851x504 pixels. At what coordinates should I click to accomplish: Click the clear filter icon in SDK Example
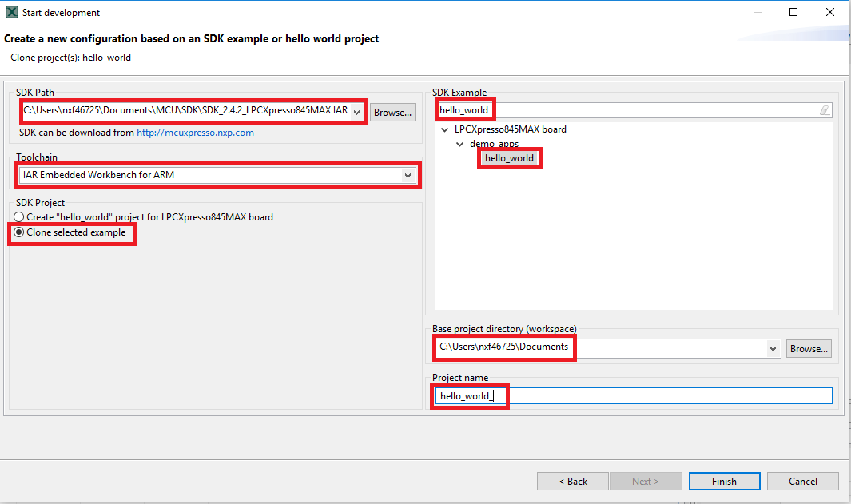825,110
